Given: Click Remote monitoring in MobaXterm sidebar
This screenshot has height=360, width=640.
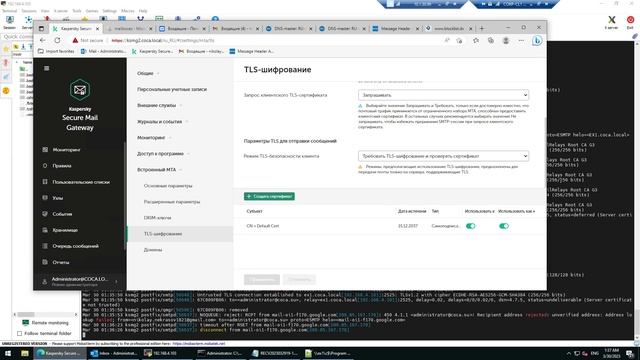Looking at the screenshot, I should (46, 323).
